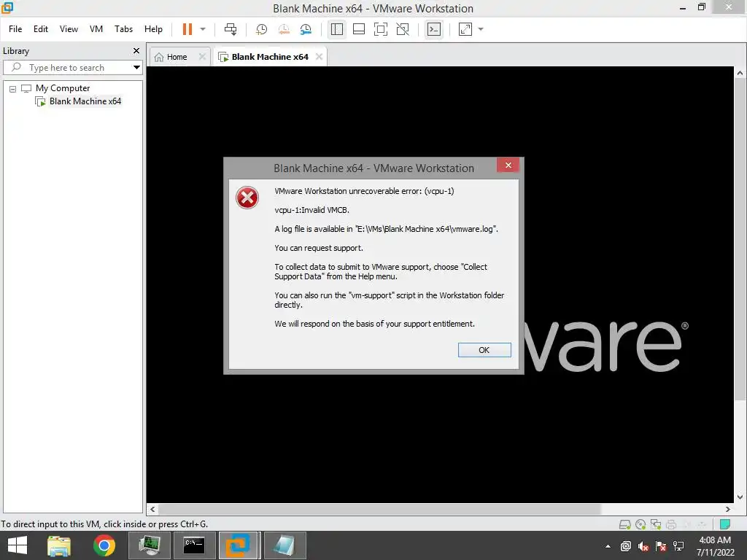Collapse the My Computer tree node

(13, 88)
